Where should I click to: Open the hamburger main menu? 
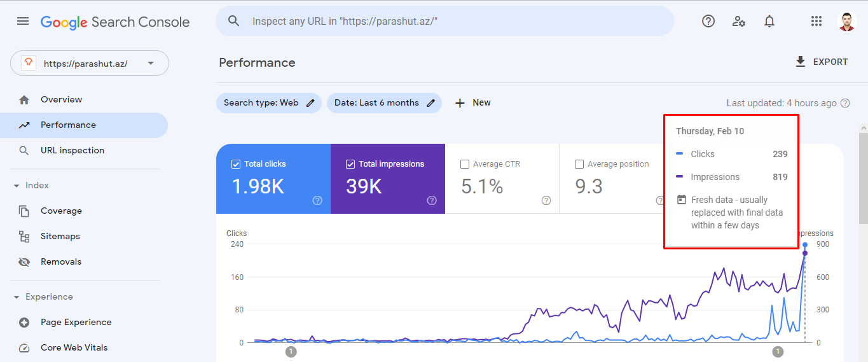[x=23, y=21]
